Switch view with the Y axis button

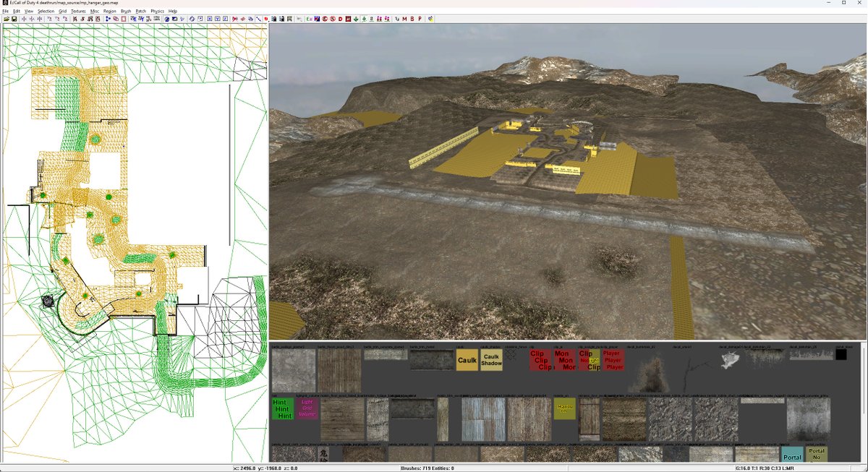point(218,19)
